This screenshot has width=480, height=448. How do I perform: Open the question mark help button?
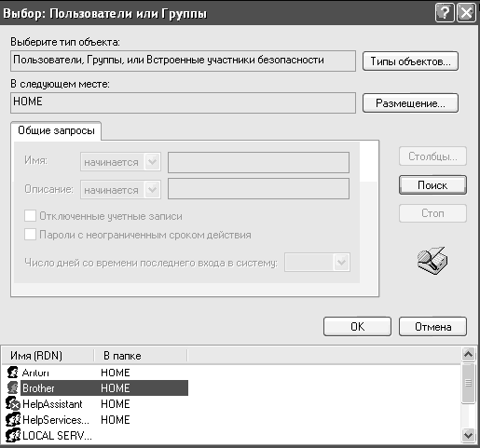[445, 13]
